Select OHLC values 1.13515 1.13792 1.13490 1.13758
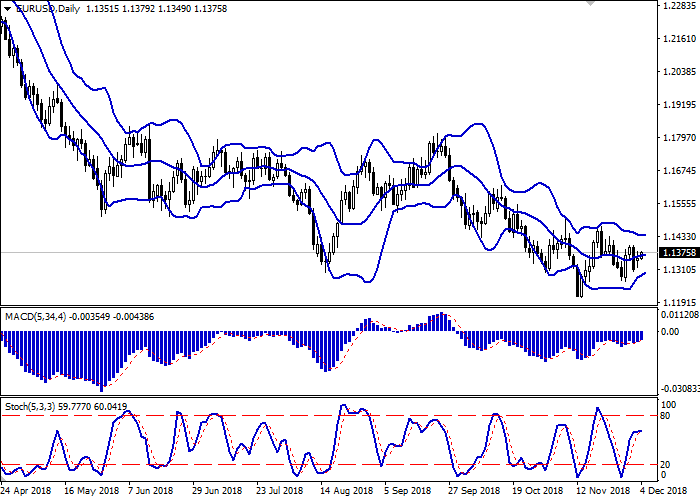The height and width of the screenshot is (500, 700). (x=156, y=8)
